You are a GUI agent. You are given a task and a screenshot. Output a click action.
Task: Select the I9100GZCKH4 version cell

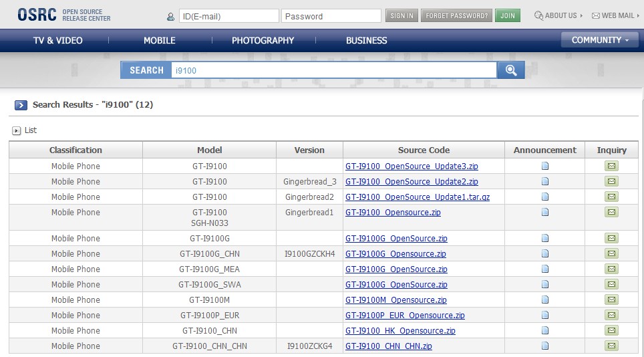pyautogui.click(x=310, y=254)
